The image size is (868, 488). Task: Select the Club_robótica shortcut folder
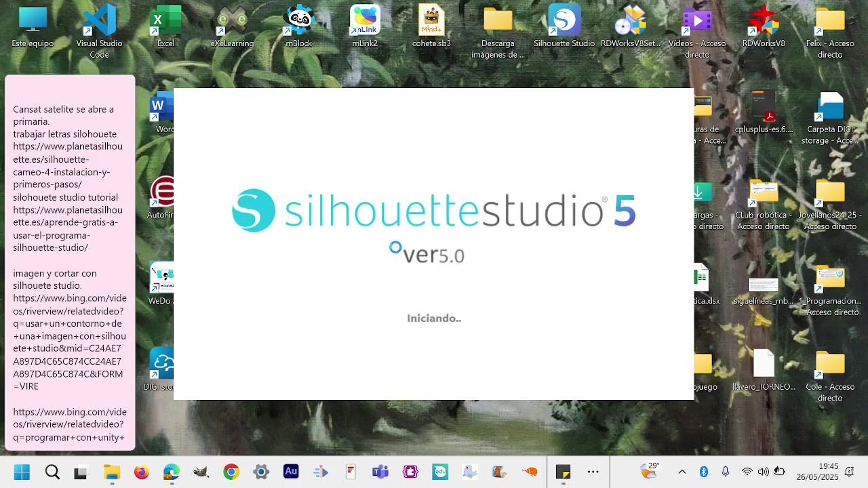click(764, 204)
